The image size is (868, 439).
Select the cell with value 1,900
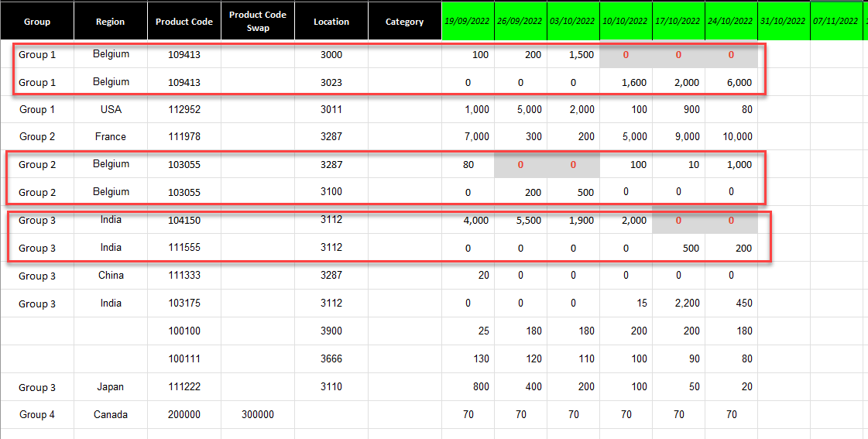click(x=573, y=220)
